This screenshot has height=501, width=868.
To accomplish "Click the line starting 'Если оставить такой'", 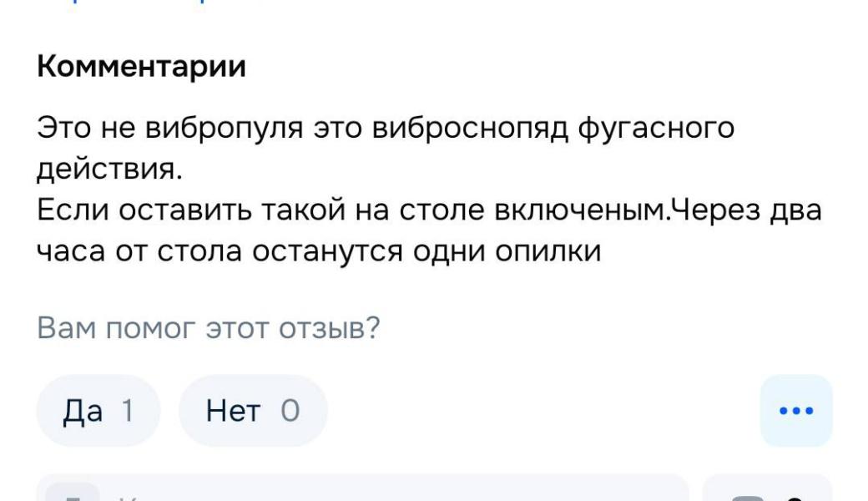I will [429, 210].
